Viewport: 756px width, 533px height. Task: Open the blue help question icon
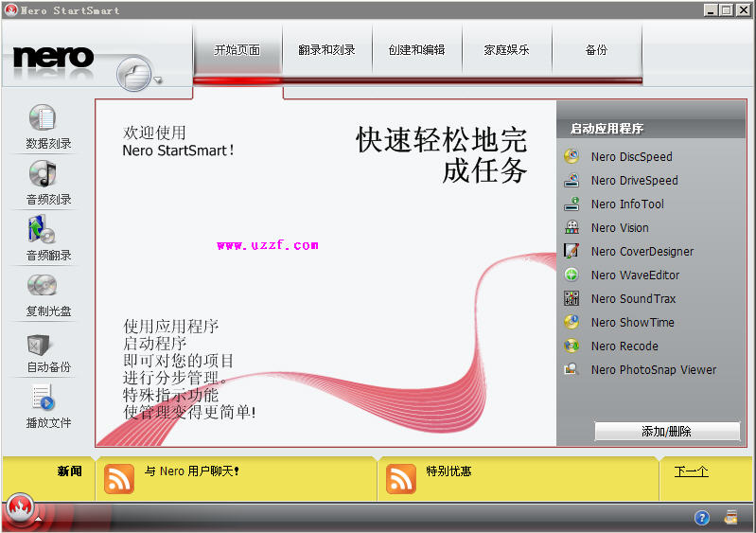pos(702,518)
